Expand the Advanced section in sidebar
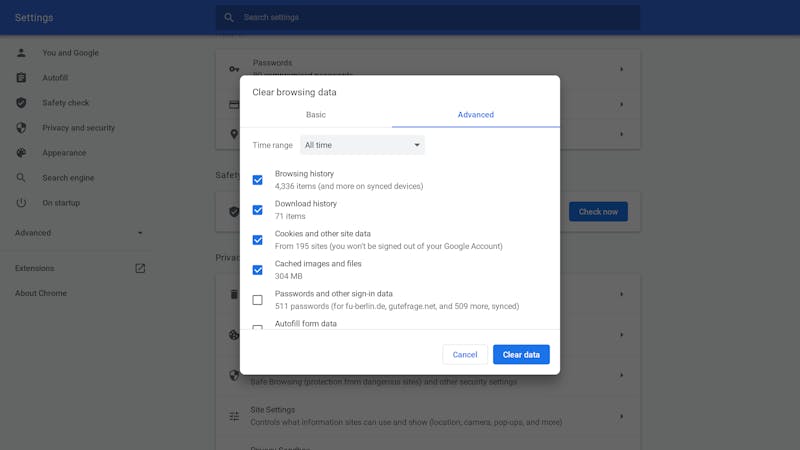Viewport: 800px width, 450px height. coord(79,233)
